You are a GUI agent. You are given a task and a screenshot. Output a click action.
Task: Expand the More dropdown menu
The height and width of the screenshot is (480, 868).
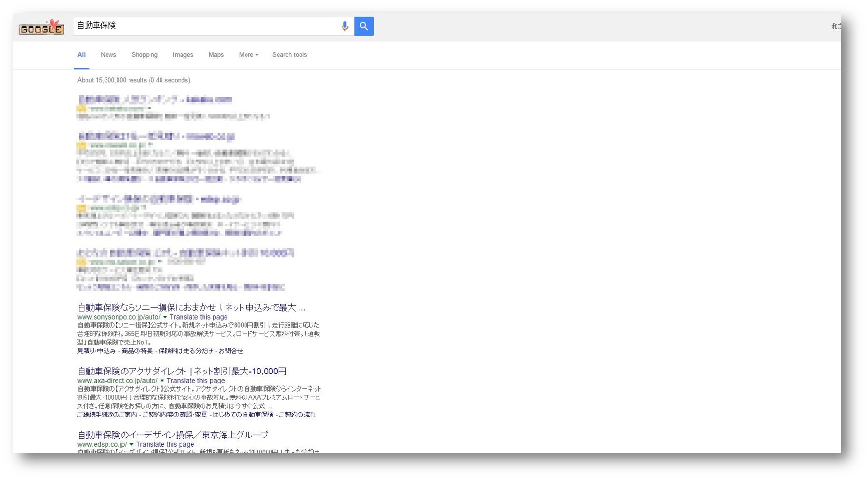pos(249,55)
